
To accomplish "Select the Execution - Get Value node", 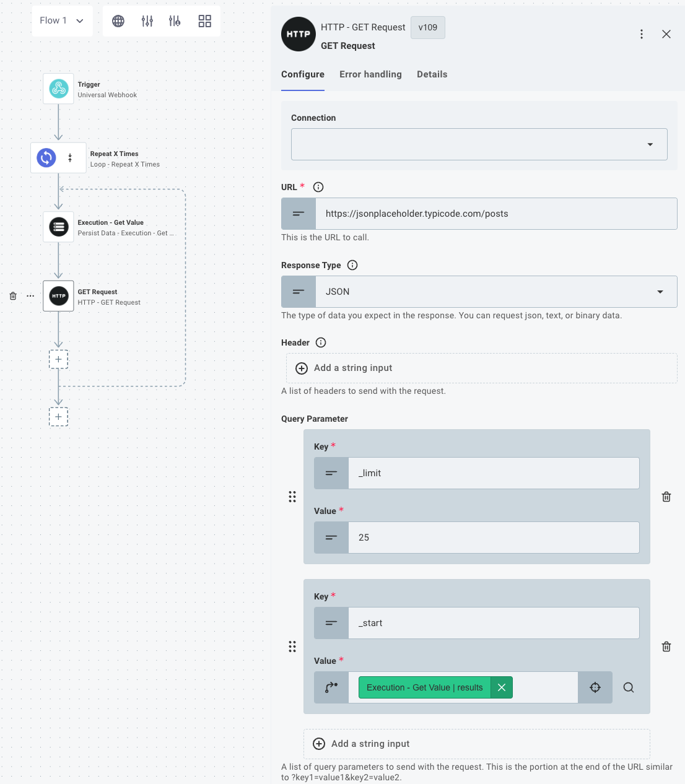I will pyautogui.click(x=58, y=227).
